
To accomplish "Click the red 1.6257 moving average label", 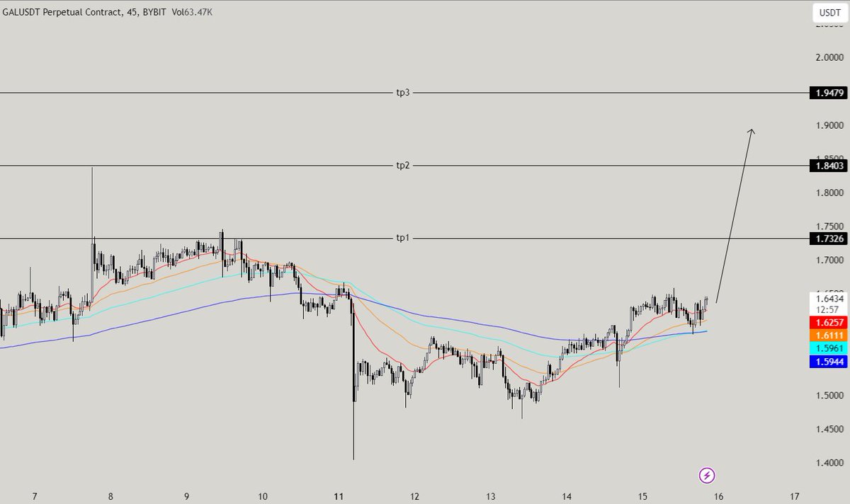I will coord(829,321).
